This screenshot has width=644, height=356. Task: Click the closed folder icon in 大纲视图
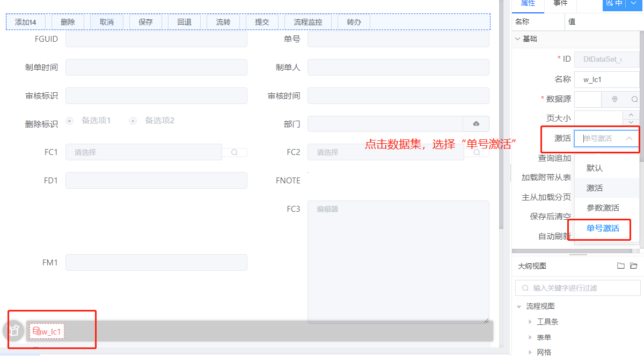621,266
